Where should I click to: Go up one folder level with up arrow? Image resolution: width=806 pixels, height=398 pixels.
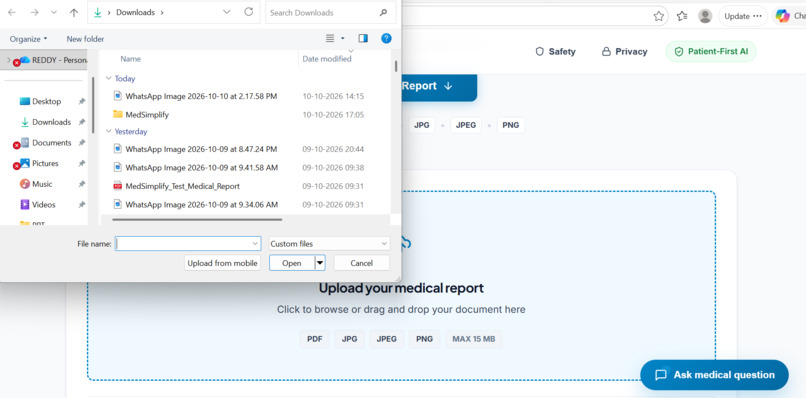[x=74, y=13]
